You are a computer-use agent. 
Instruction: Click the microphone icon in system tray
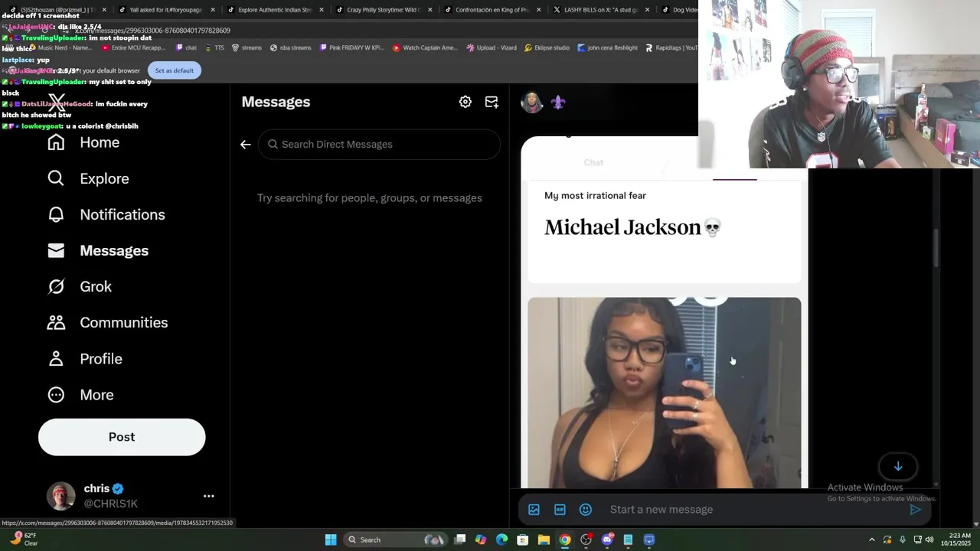click(902, 540)
